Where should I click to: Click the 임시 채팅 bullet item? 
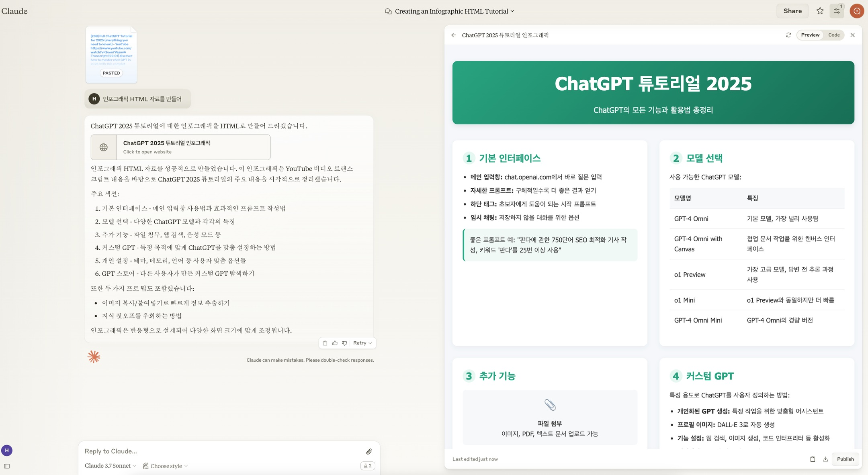point(525,218)
